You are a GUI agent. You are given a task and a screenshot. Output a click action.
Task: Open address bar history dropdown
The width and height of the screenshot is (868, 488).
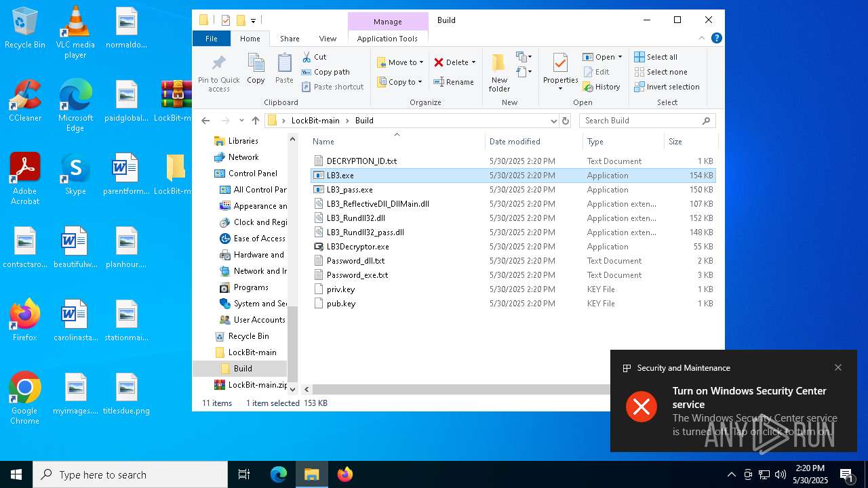point(553,121)
